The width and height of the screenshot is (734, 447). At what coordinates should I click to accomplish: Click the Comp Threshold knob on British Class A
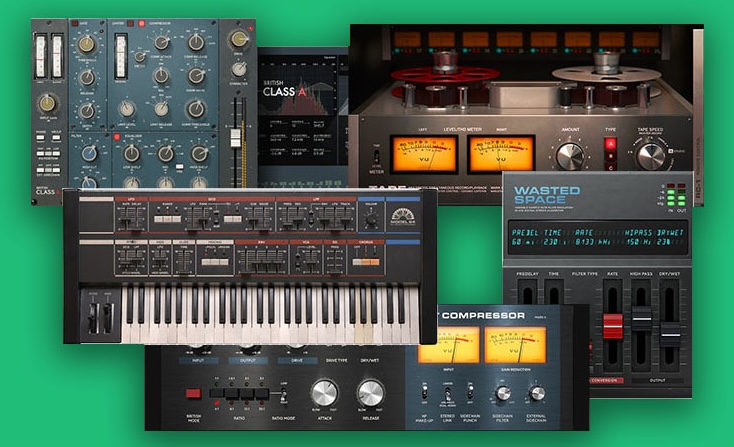tap(196, 109)
